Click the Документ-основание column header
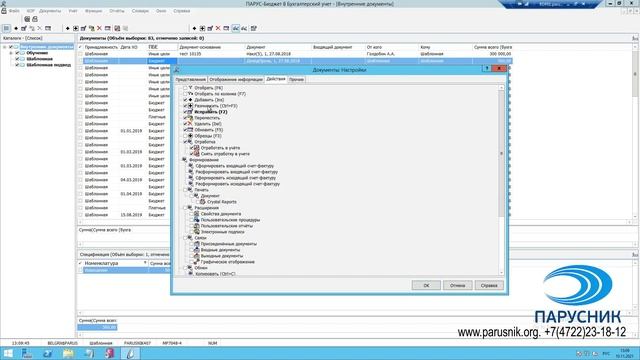 pos(211,47)
